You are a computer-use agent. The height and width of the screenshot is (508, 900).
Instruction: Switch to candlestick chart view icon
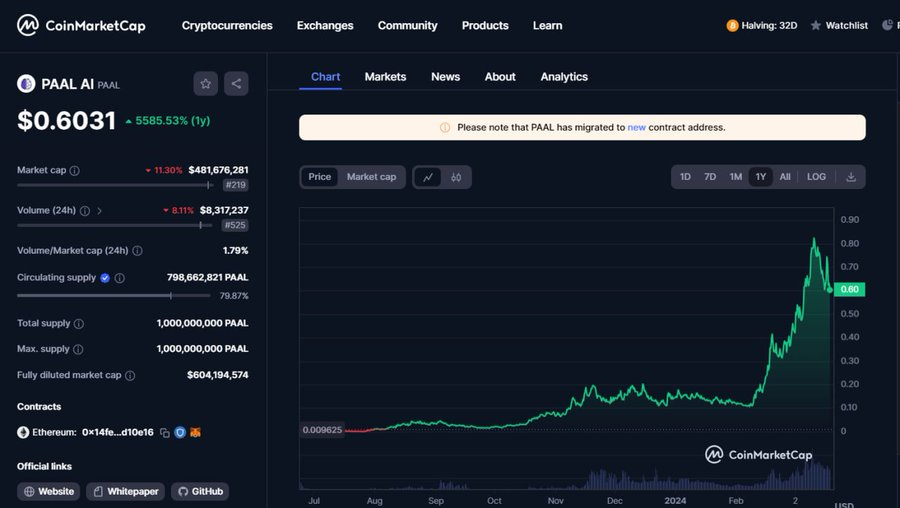click(456, 177)
